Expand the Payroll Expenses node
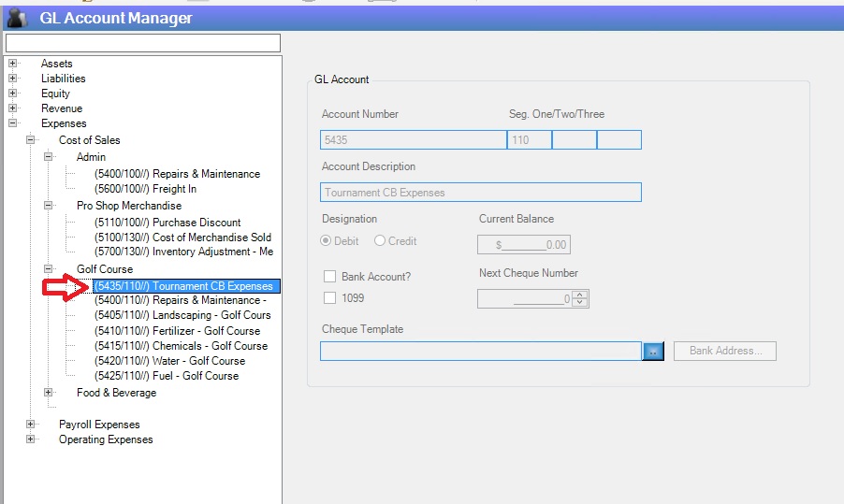Image resolution: width=844 pixels, height=504 pixels. (x=31, y=425)
